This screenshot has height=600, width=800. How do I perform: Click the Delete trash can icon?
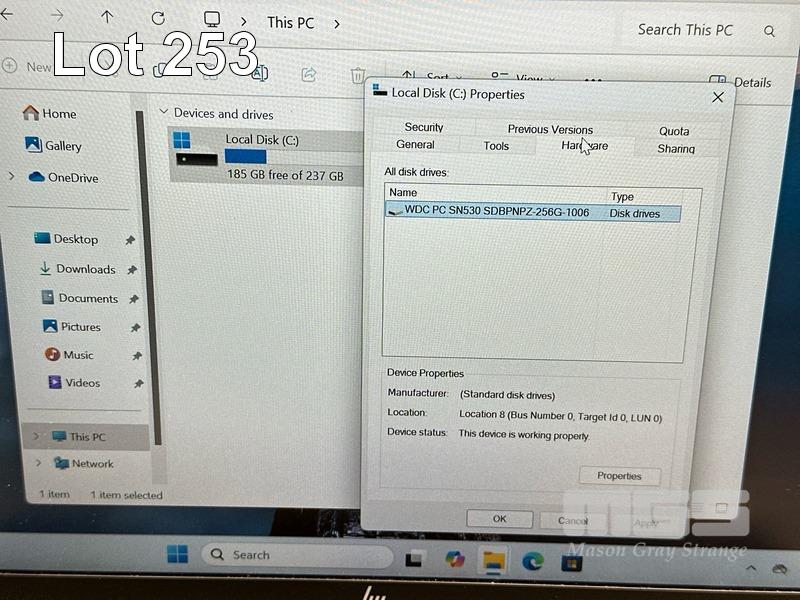[x=357, y=75]
